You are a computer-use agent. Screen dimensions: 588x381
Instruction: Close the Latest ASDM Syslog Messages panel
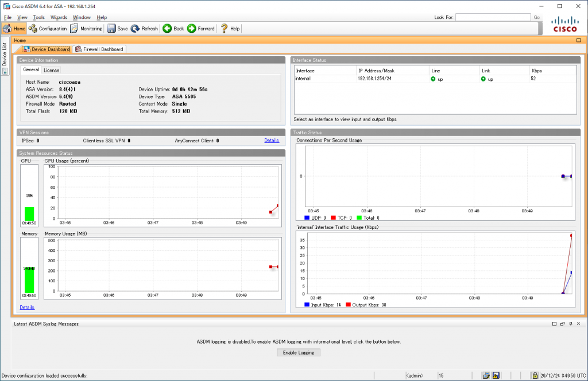[579, 323]
